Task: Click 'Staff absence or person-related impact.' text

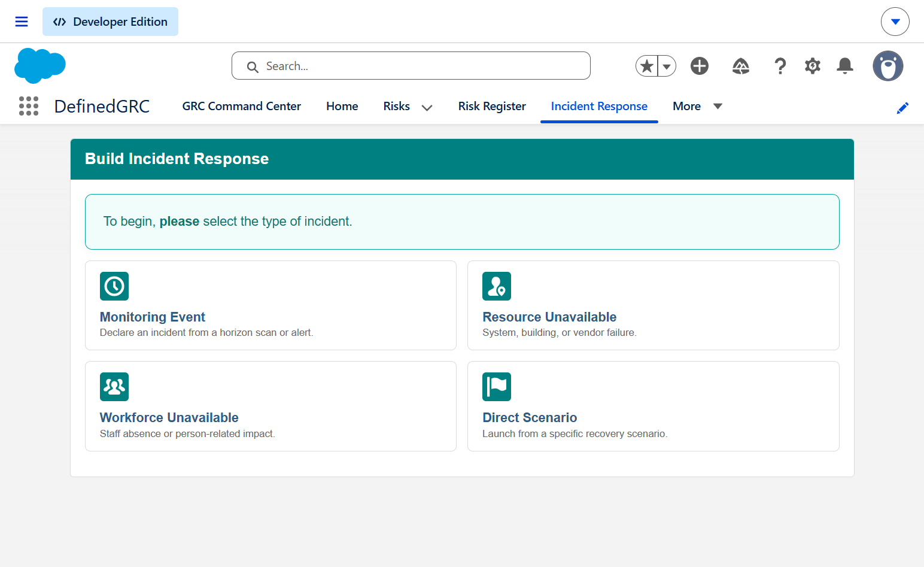Action: click(x=187, y=433)
